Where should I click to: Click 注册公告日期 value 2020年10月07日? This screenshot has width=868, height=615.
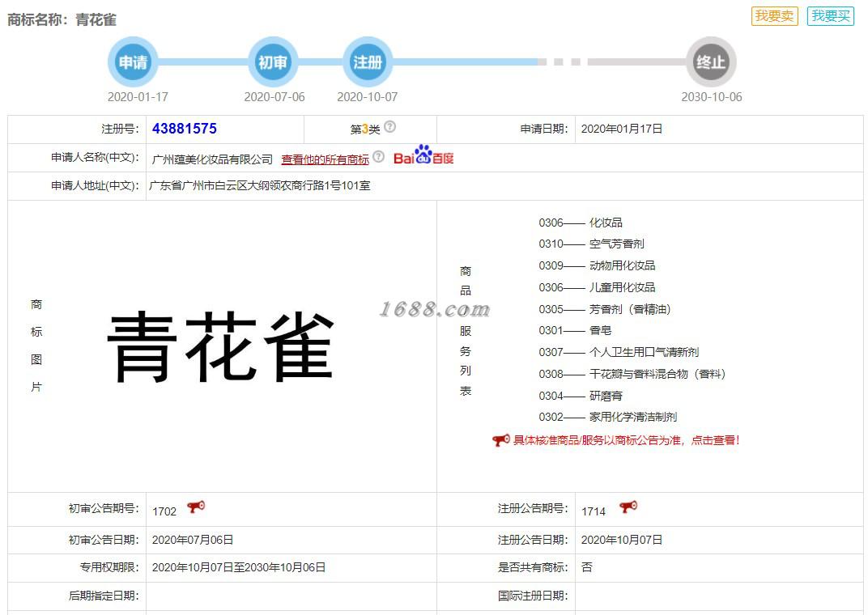622,540
